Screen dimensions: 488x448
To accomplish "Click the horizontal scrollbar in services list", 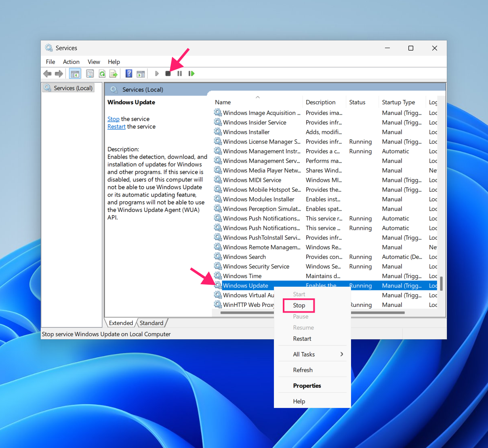I will 312,313.
